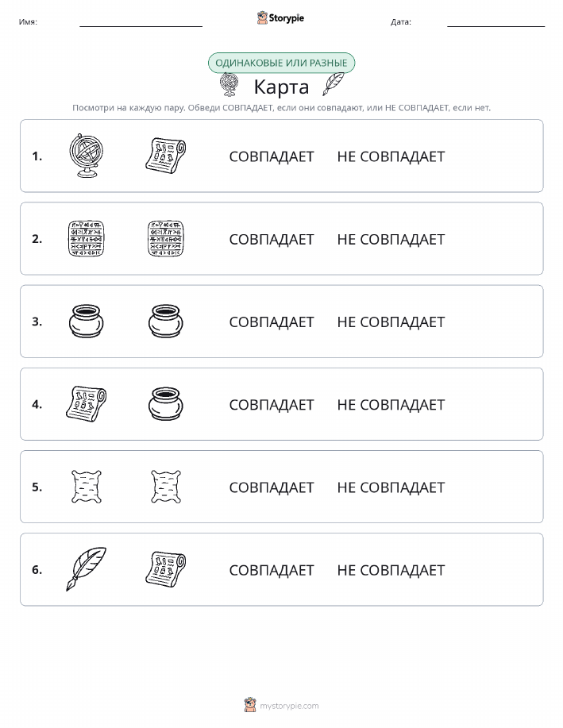The image size is (563, 728).
Task: Click the quill icon beside the Карта title
Action: [333, 84]
